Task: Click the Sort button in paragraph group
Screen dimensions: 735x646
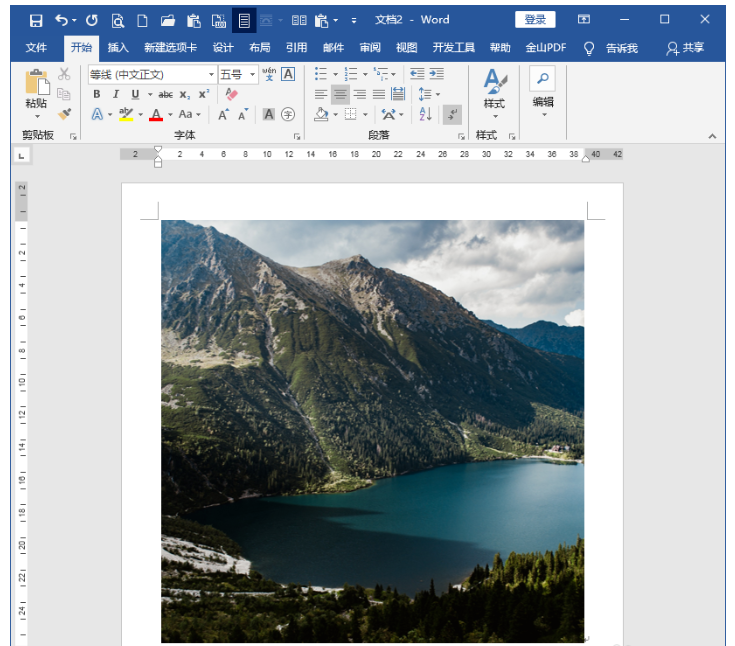Action: (426, 114)
